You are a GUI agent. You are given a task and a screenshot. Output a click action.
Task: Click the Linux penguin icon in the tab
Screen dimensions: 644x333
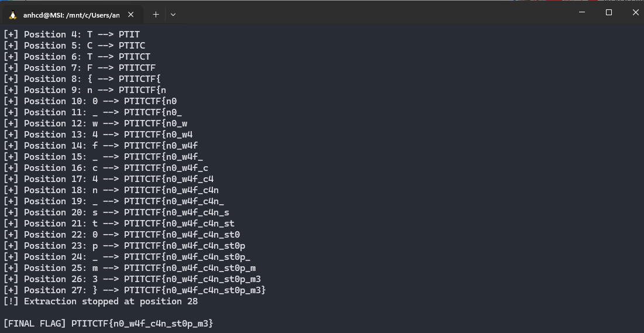point(13,15)
